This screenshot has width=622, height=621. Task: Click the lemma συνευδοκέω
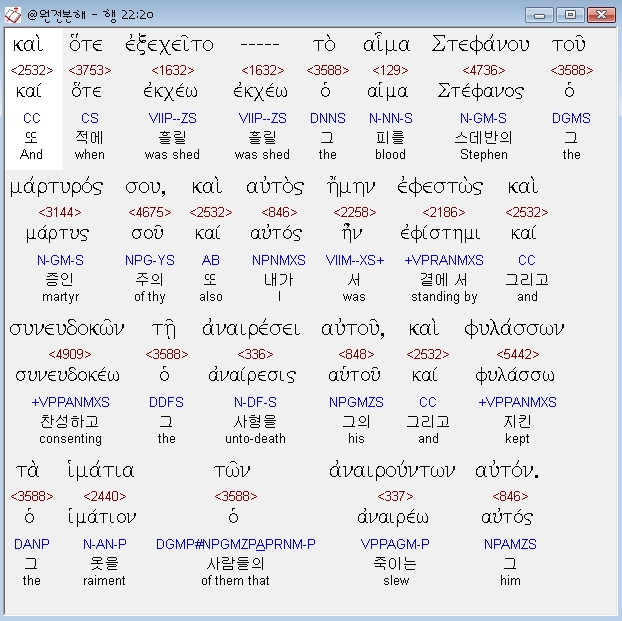(x=67, y=375)
